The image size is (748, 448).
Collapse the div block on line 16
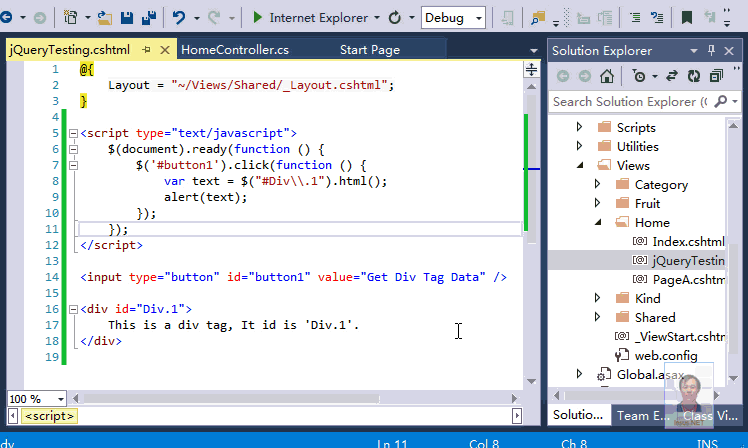click(73, 309)
